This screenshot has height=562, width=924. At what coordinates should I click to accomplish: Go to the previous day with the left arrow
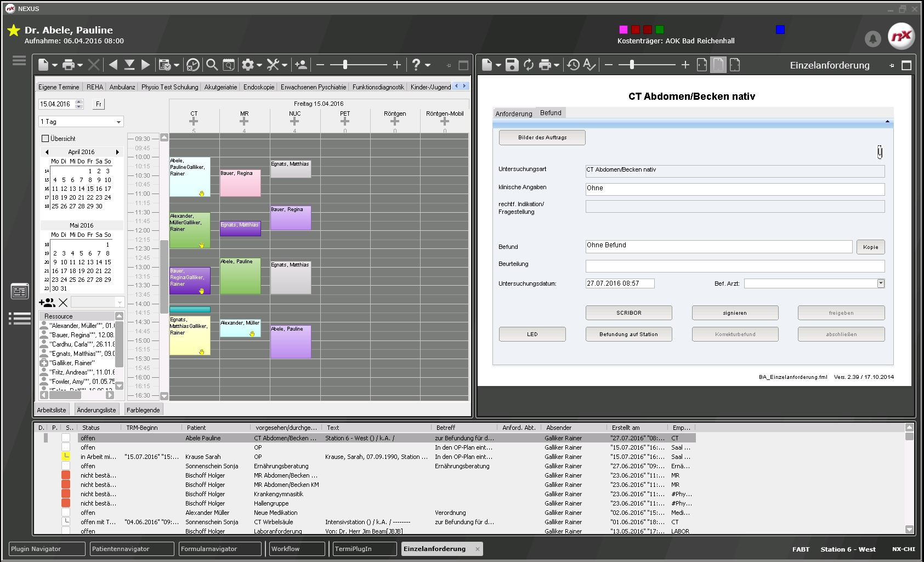(x=113, y=65)
